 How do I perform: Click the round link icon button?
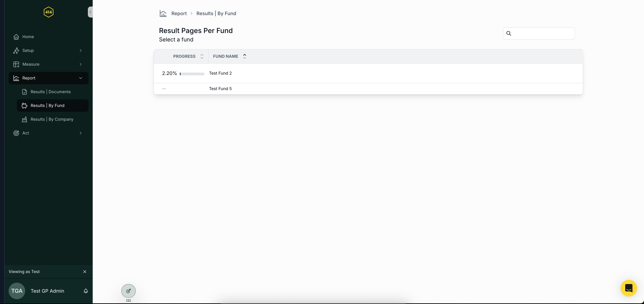129,291
